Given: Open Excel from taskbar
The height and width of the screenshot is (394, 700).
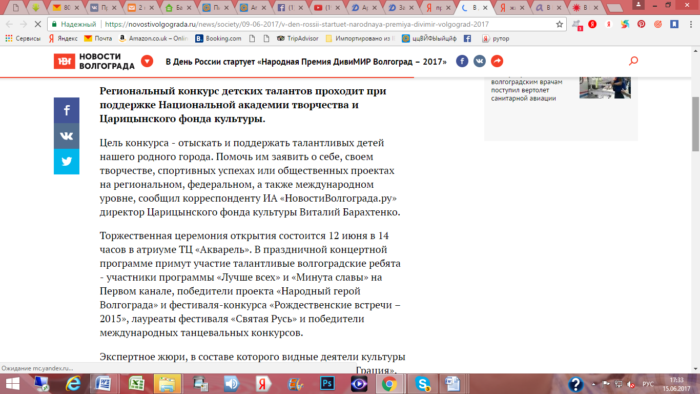Looking at the screenshot, I should click(136, 384).
